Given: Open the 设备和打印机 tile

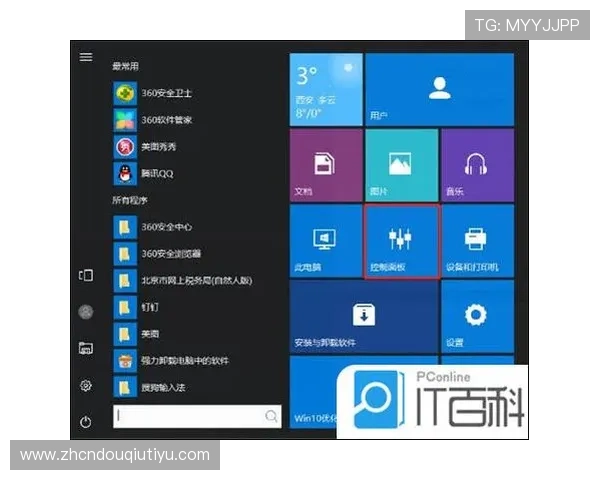Looking at the screenshot, I should click(x=478, y=241).
